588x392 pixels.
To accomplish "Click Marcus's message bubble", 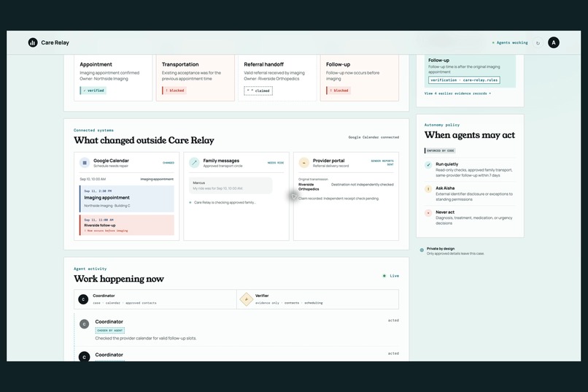I will point(231,185).
